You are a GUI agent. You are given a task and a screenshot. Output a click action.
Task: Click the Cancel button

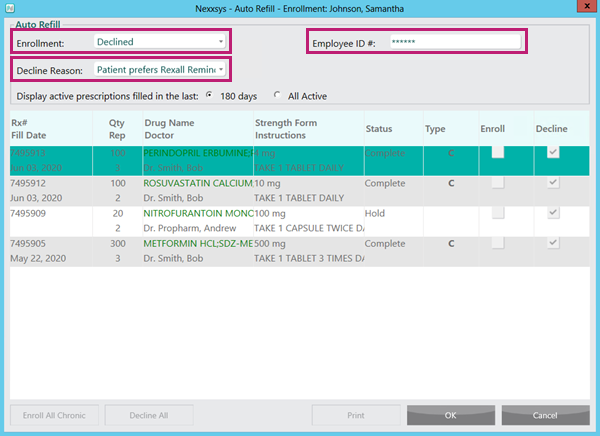point(545,415)
